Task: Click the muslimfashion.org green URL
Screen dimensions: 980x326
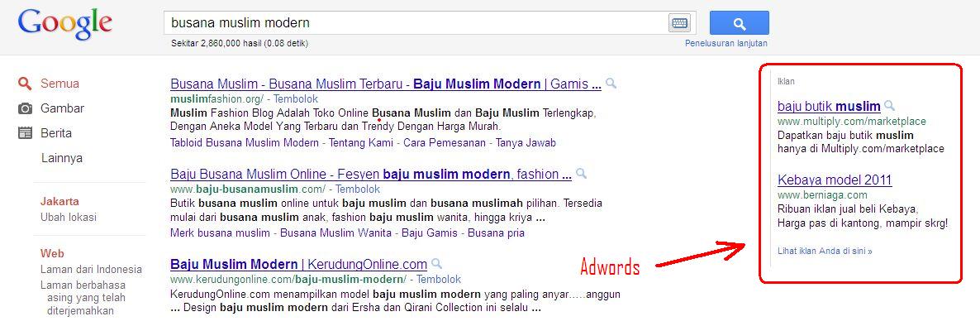Action: 216,98
